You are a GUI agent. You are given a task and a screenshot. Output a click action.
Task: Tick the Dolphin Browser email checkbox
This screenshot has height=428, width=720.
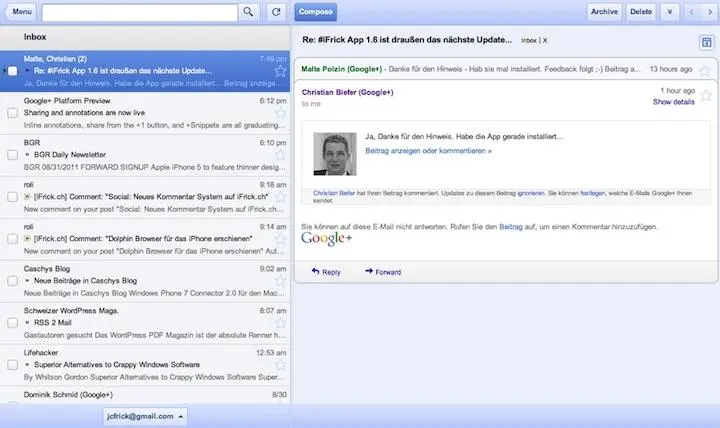coord(12,239)
